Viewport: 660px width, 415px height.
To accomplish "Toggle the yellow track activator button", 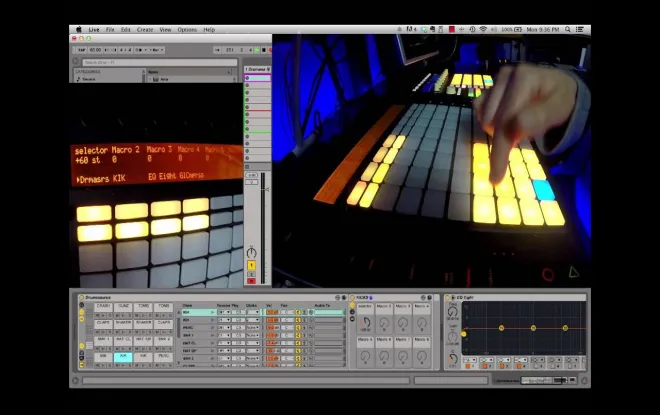I will (251, 265).
